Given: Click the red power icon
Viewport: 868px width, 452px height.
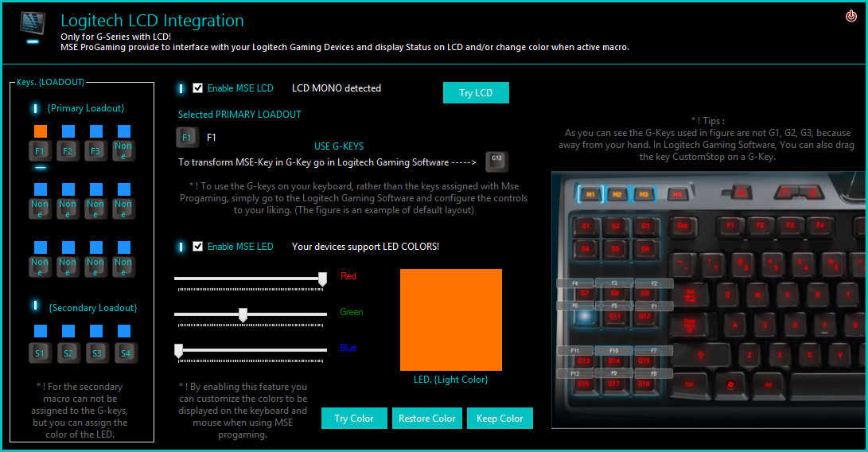Looking at the screenshot, I should tap(850, 16).
